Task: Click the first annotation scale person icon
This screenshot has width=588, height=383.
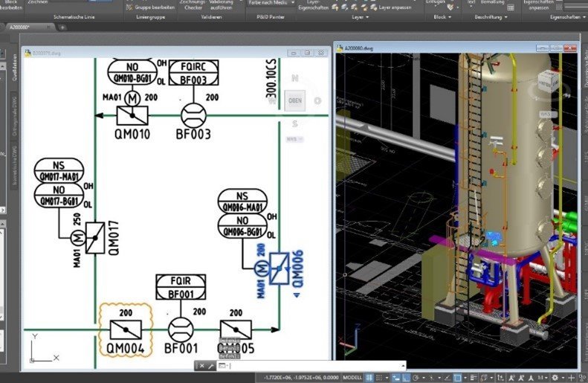Action: 511,377
